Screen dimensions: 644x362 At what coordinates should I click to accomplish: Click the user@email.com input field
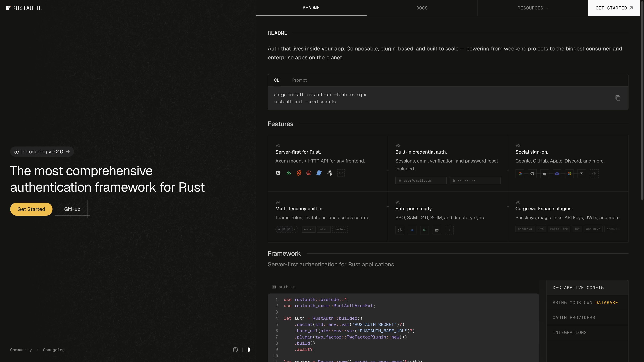[421, 181]
